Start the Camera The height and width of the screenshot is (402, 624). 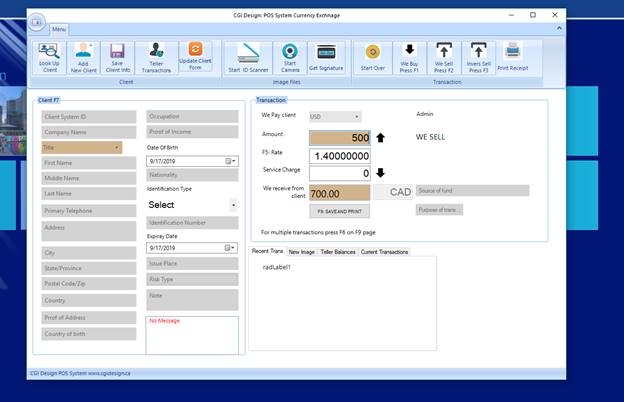coord(290,57)
